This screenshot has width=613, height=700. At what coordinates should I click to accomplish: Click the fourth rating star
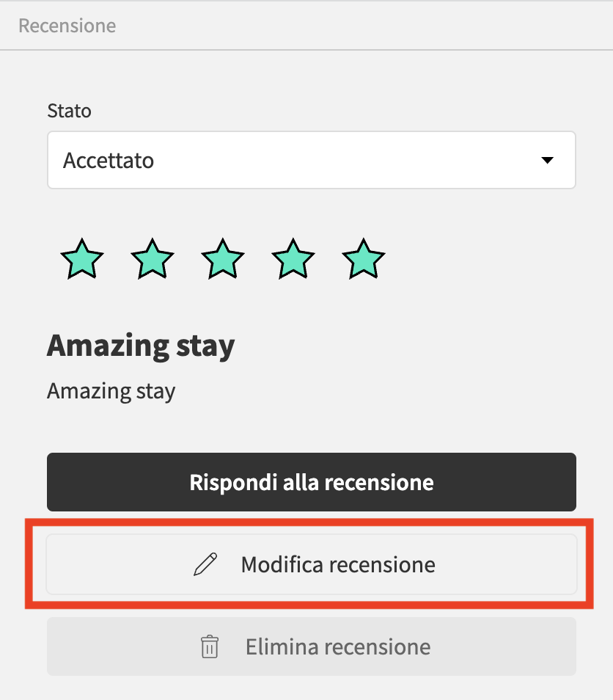(293, 259)
